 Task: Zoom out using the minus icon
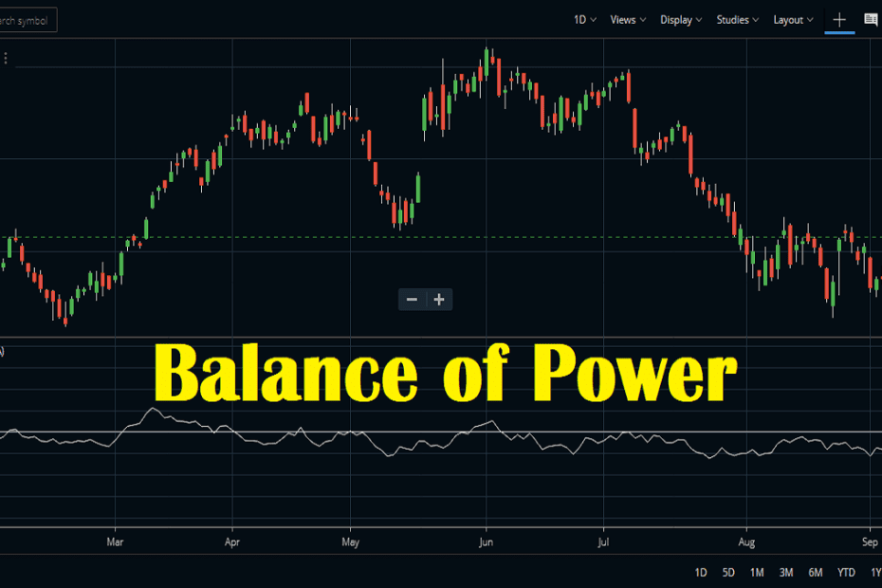[x=412, y=299]
